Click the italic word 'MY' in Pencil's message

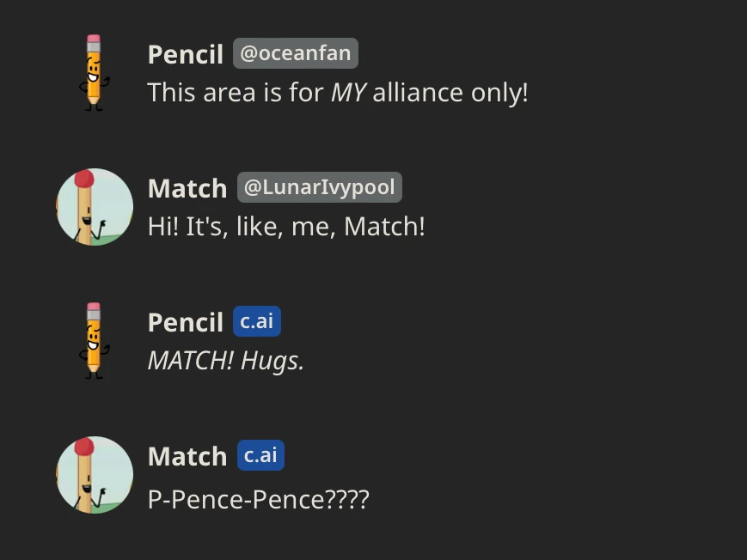(349, 92)
